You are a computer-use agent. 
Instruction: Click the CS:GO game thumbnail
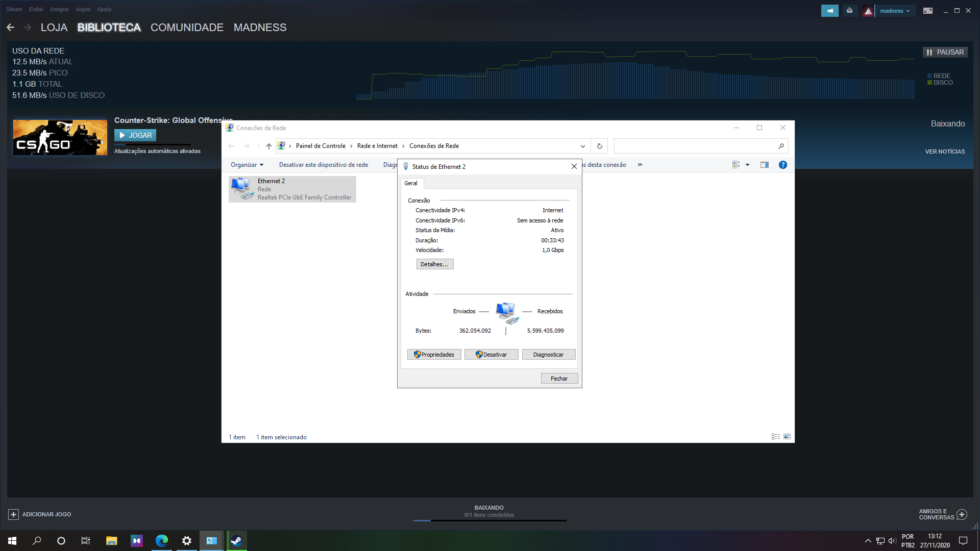pyautogui.click(x=60, y=137)
